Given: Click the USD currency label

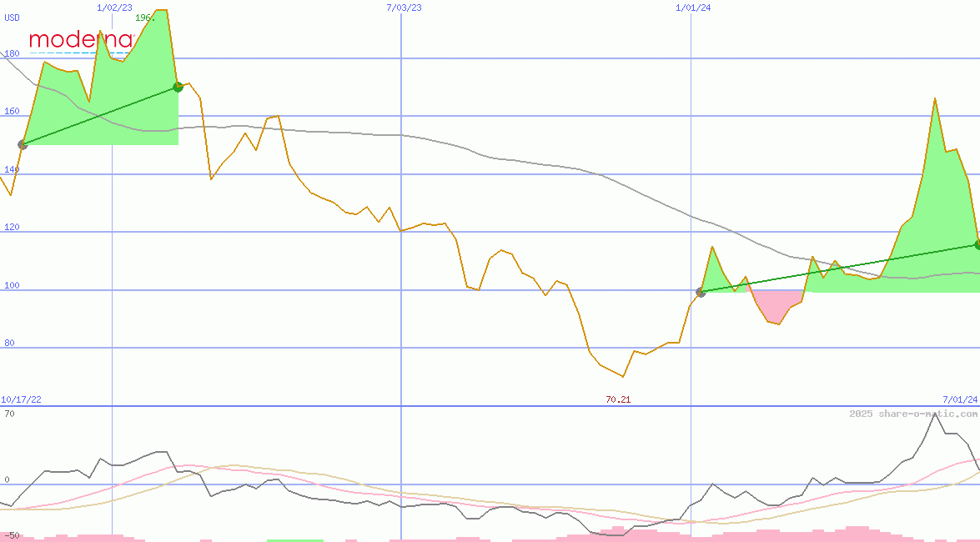Looking at the screenshot, I should pos(13,17).
